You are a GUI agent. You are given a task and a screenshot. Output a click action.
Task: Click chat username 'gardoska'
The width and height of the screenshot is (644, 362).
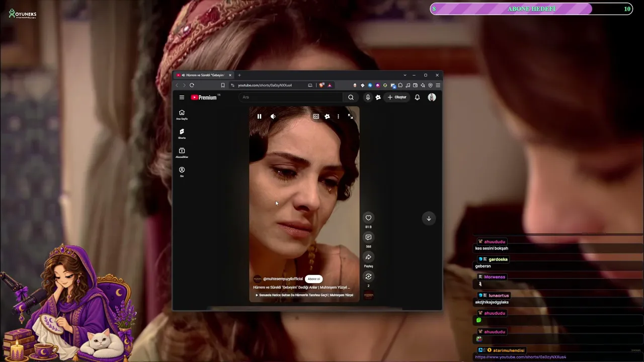498,259
